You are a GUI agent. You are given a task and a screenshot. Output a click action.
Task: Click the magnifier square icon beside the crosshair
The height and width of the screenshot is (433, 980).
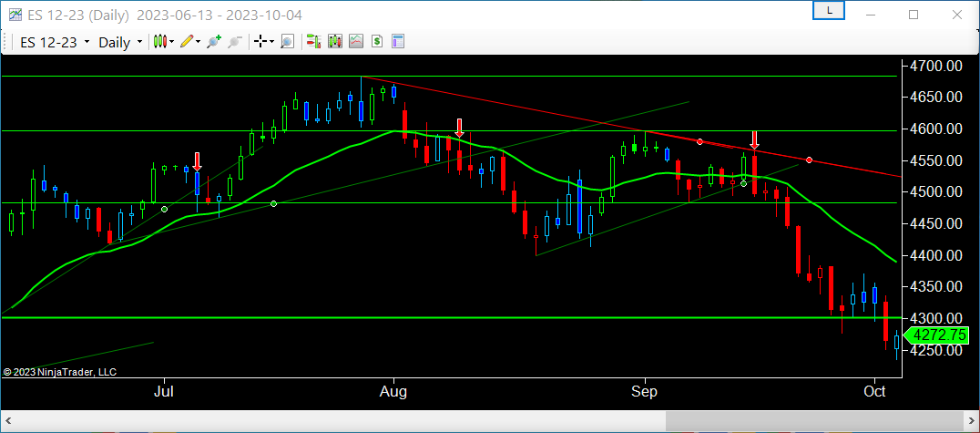point(287,42)
